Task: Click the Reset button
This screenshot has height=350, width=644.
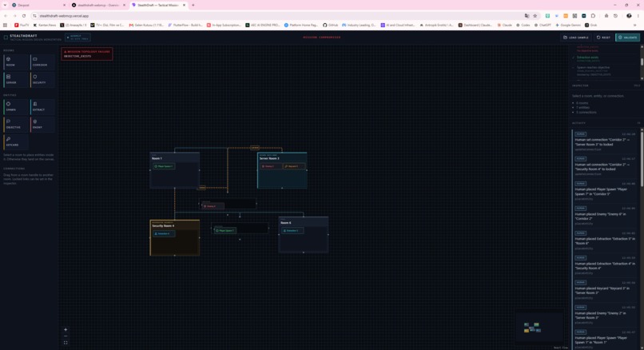Action: pos(603,38)
